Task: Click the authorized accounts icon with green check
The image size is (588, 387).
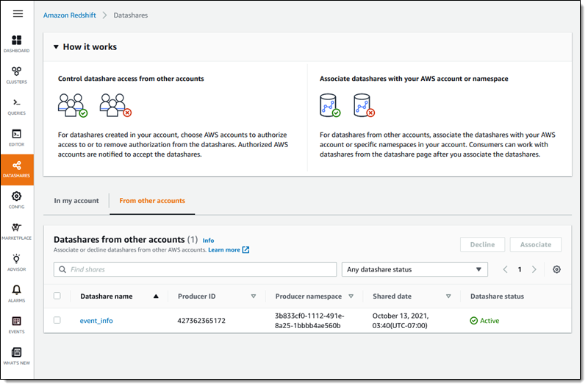Action: tap(73, 105)
